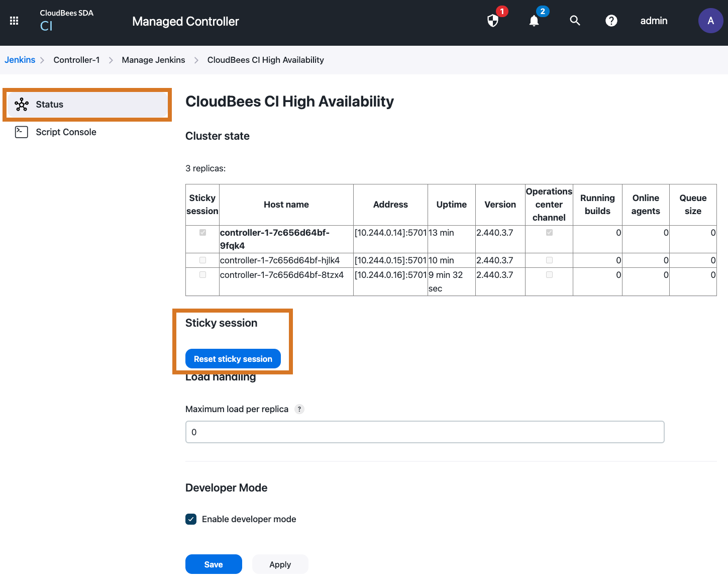
Task: Open Manage Jenkins breadcrumb
Action: click(153, 60)
